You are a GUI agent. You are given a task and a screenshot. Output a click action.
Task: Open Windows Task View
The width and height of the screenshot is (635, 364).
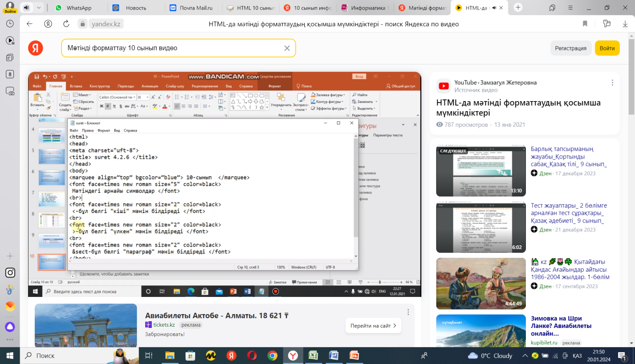(x=149, y=356)
